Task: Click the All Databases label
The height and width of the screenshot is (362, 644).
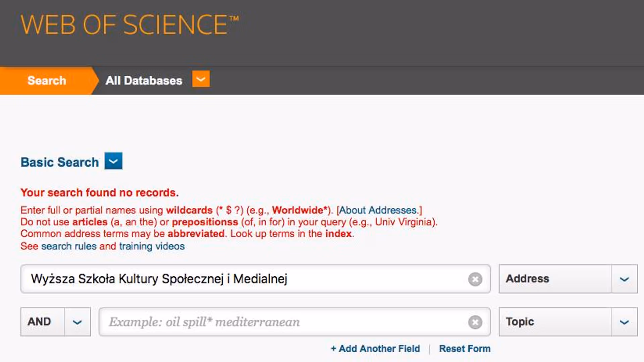Action: pos(144,80)
